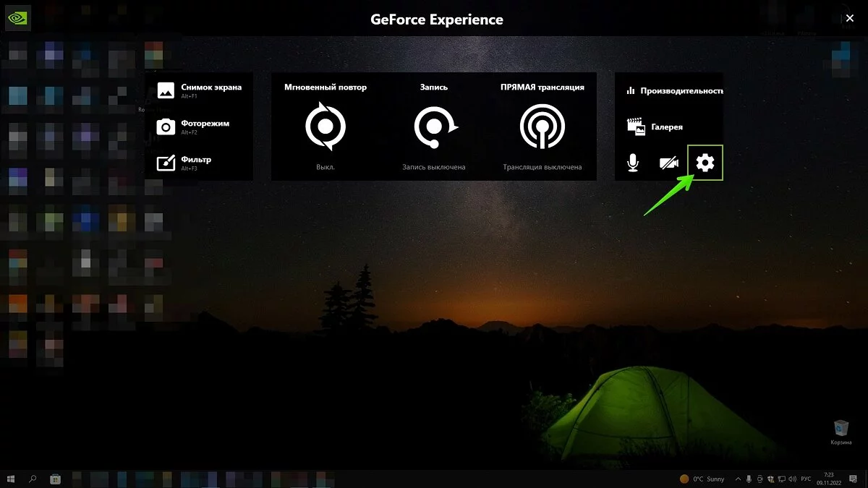The height and width of the screenshot is (488, 868).
Task: Open the weather widget showing Sunny
Action: pyautogui.click(x=702, y=479)
